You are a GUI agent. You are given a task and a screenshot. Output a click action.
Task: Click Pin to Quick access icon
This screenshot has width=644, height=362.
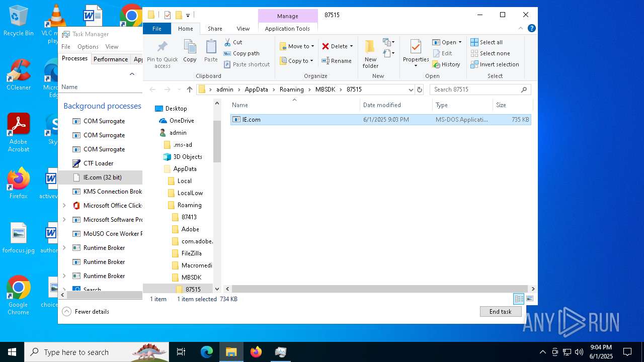coord(162,54)
